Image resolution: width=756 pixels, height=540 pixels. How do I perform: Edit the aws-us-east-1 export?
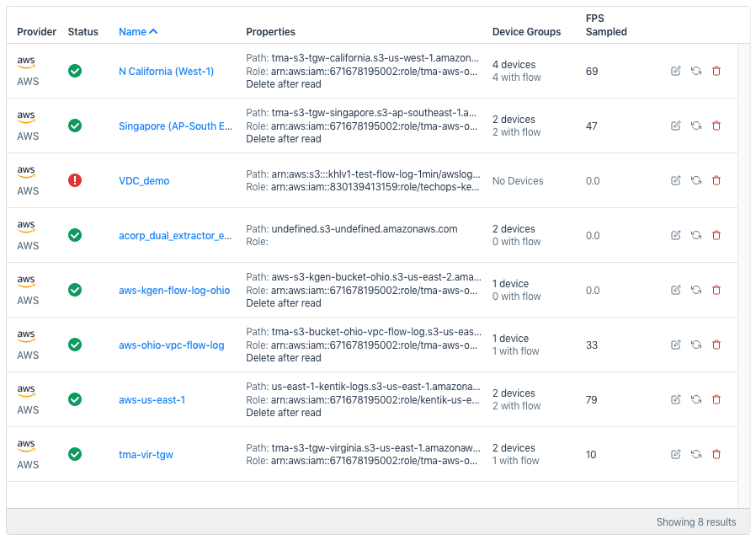pyautogui.click(x=675, y=400)
